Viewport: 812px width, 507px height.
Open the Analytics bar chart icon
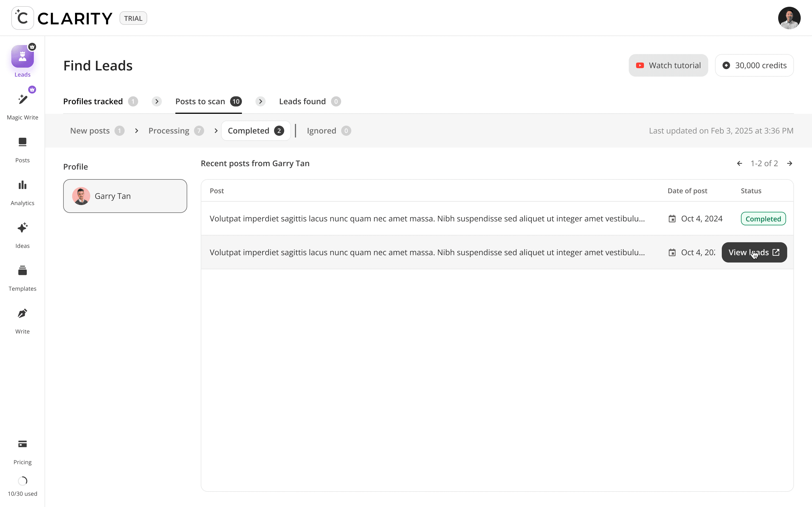point(23,185)
